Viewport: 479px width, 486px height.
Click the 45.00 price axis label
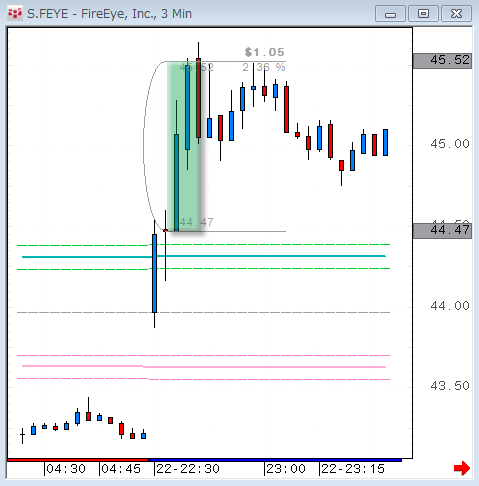point(450,144)
